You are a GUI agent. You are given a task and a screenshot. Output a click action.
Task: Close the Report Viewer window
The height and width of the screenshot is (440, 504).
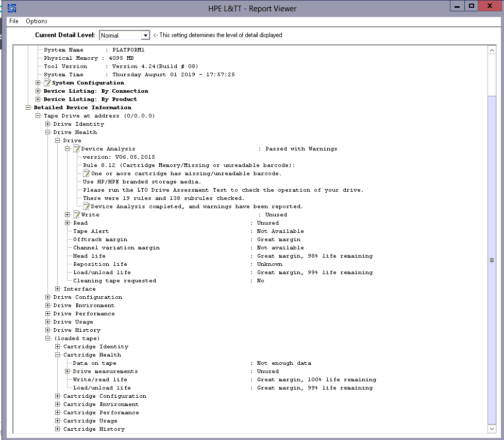[x=490, y=6]
